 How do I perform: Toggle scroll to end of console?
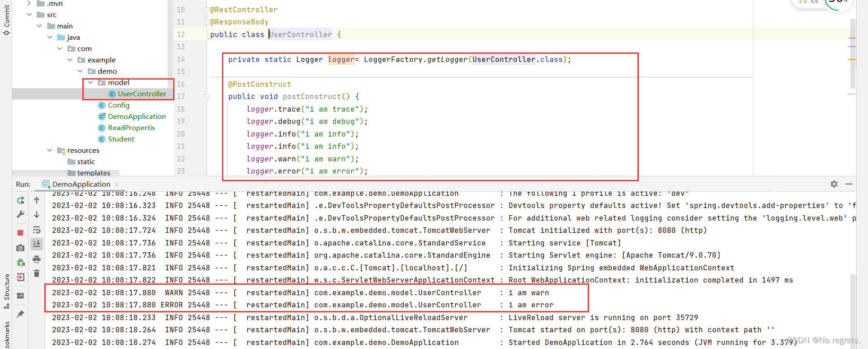pos(37,244)
